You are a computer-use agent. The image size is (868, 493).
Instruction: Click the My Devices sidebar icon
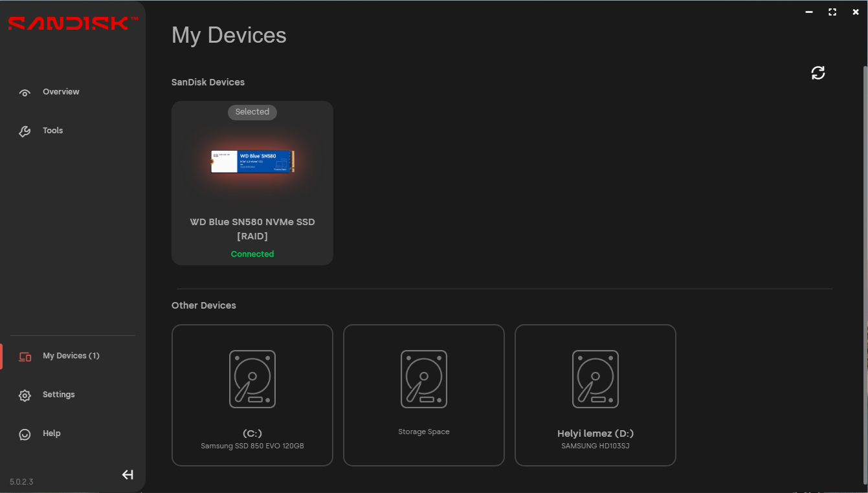point(25,356)
